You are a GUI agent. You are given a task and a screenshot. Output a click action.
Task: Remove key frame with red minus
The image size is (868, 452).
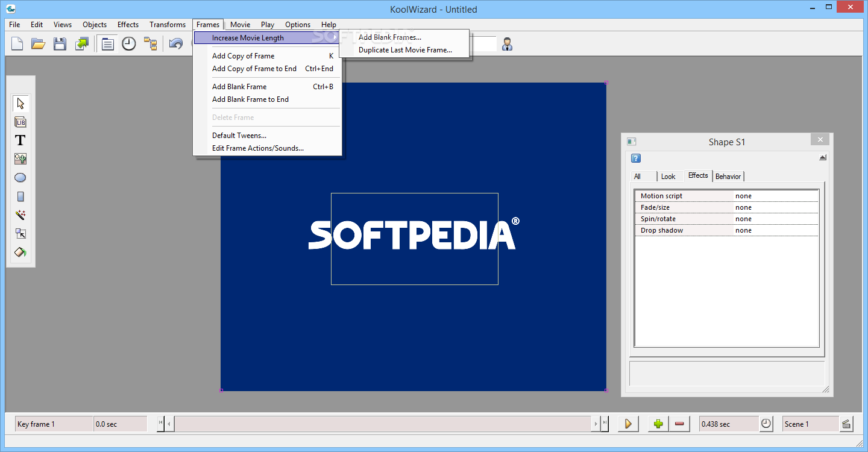tap(680, 424)
